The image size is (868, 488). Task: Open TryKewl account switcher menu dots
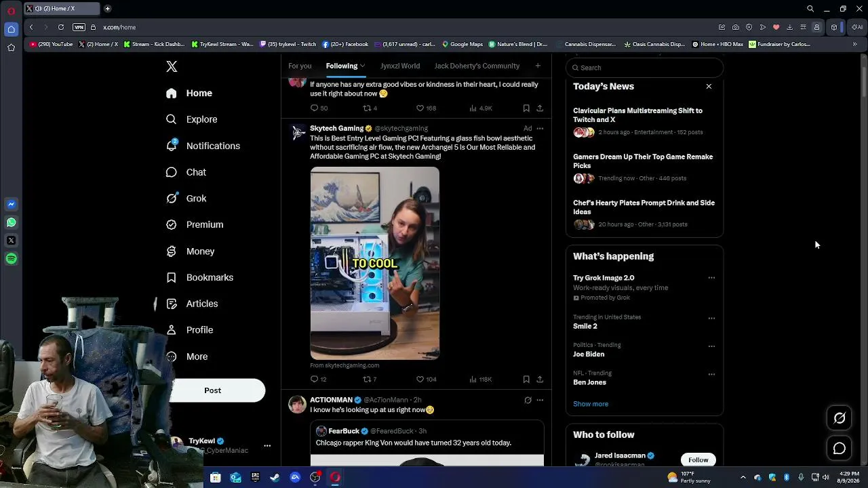coord(267,446)
